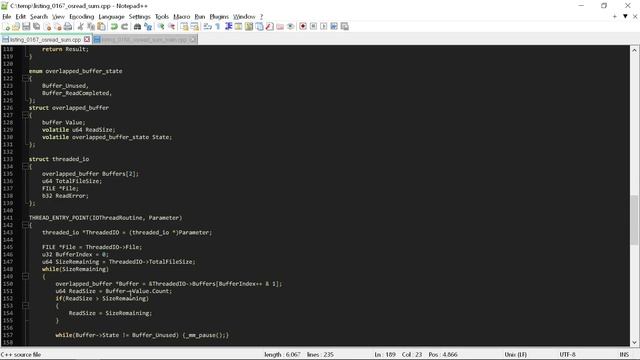Undo last edit with green arrow icon
This screenshot has height=360, width=640.
pyautogui.click(x=114, y=27)
